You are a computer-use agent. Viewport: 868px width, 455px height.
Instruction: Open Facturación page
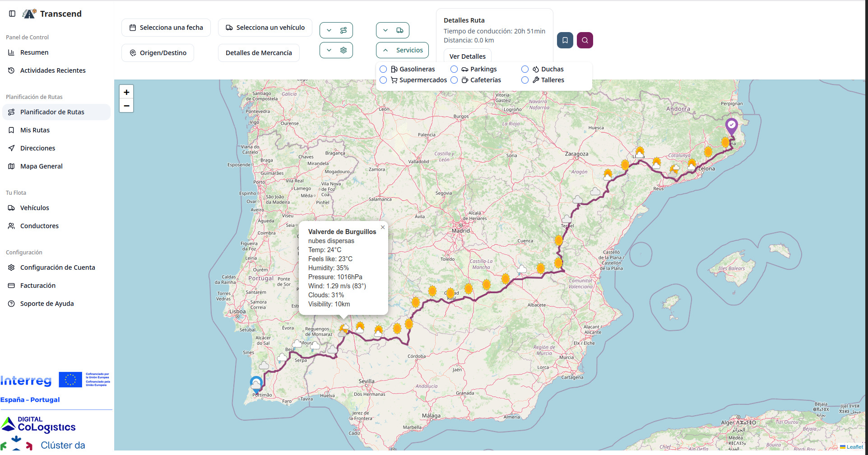[37, 286]
